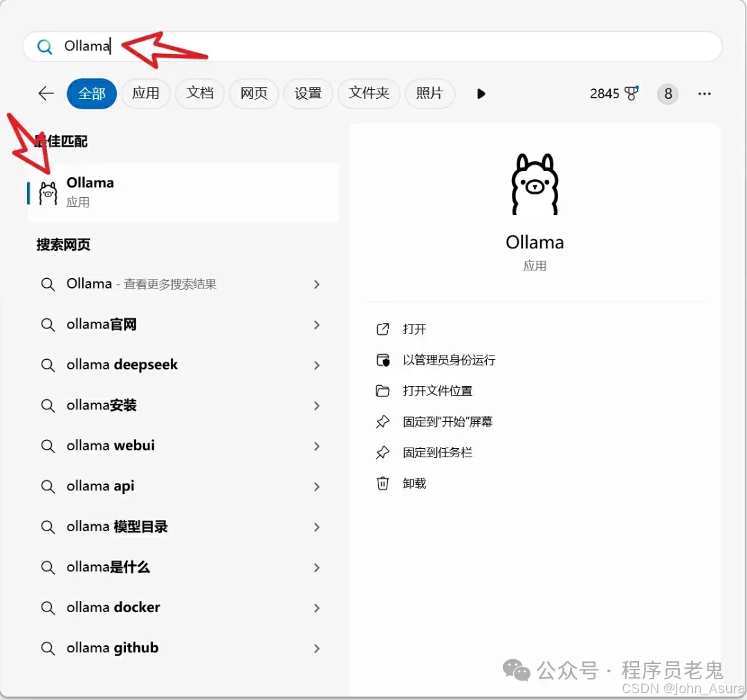747x700 pixels.
Task: Select the ollama官网 suggestion
Action: (x=183, y=325)
